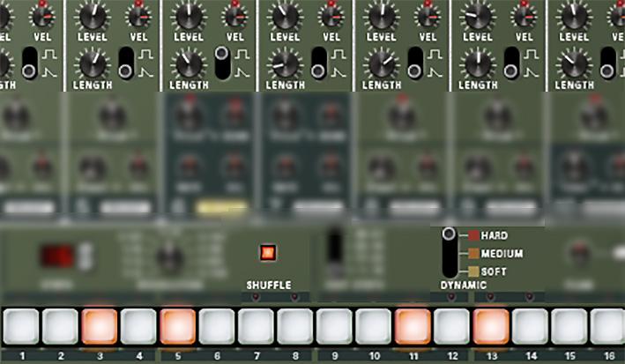
Task: Turn off lit step button 11
Action: 413,326
